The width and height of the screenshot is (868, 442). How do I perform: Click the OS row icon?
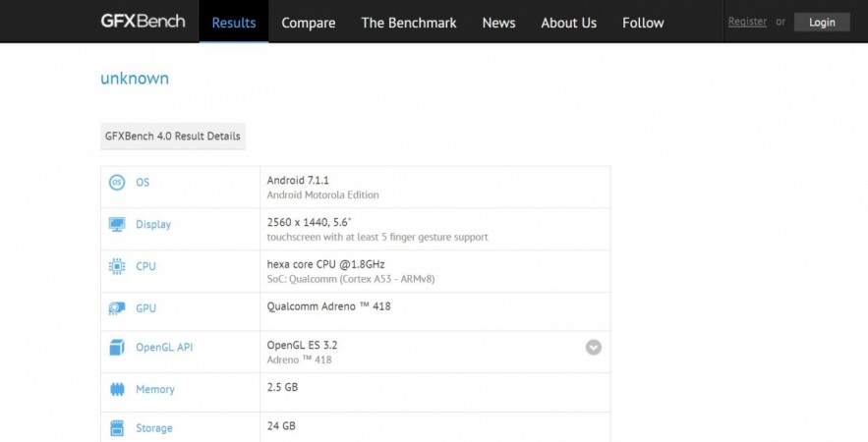pyautogui.click(x=117, y=182)
